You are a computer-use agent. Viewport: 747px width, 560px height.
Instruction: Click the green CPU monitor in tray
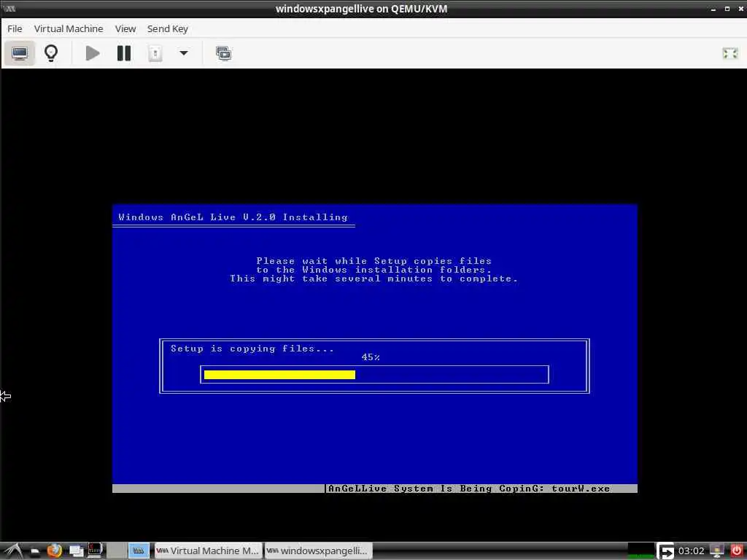[x=640, y=551]
